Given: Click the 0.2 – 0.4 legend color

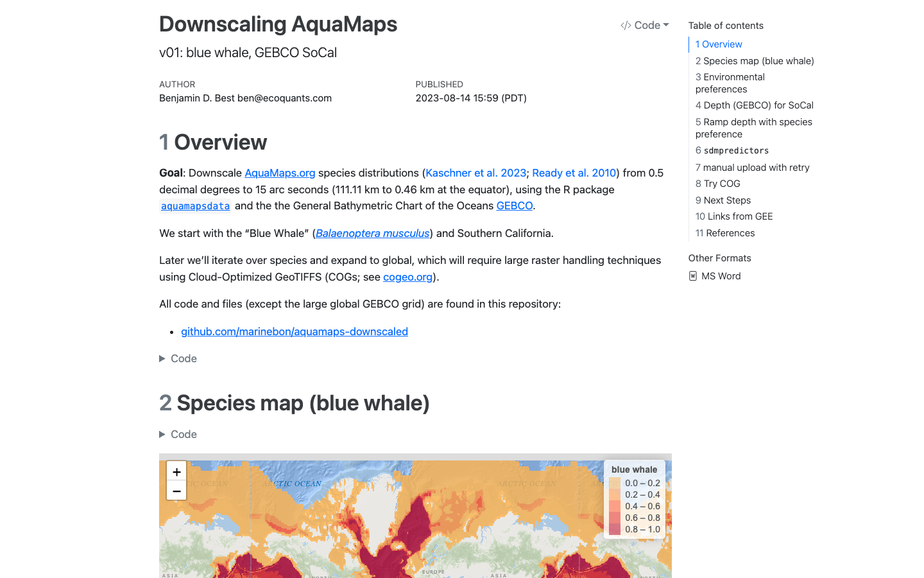Looking at the screenshot, I should (x=615, y=495).
